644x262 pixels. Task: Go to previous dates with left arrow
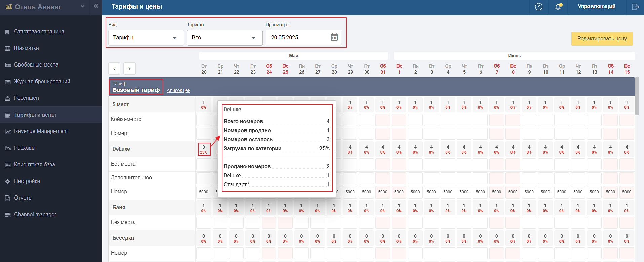pos(114,69)
